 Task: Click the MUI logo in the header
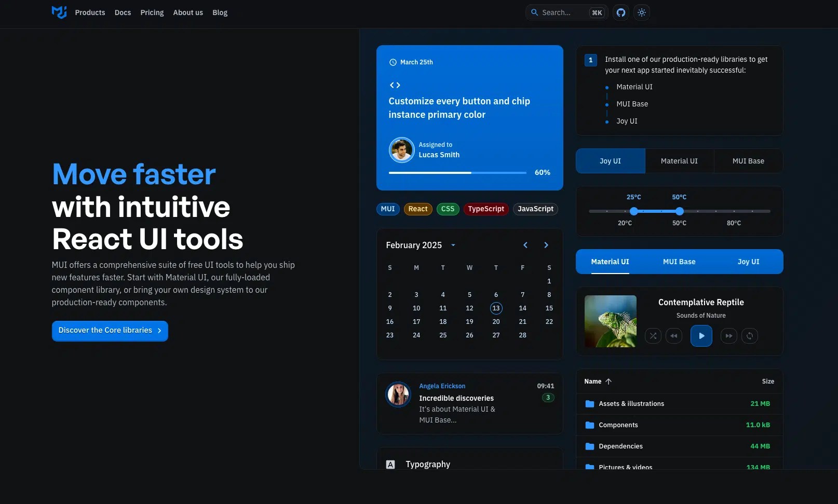[59, 12]
